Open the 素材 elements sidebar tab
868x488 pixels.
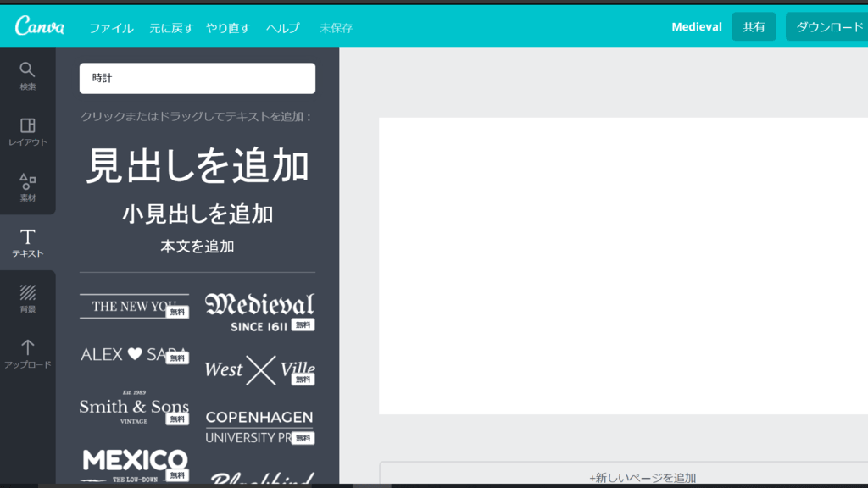28,187
